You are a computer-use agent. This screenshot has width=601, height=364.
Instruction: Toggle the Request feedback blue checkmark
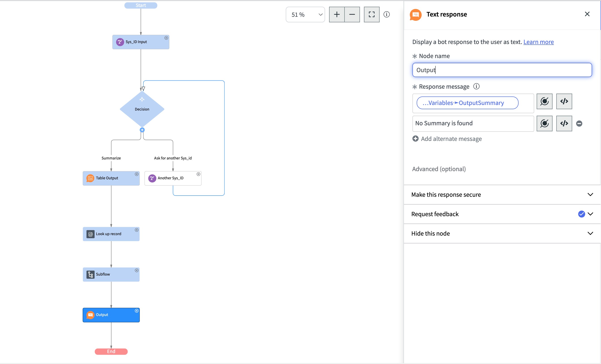582,214
